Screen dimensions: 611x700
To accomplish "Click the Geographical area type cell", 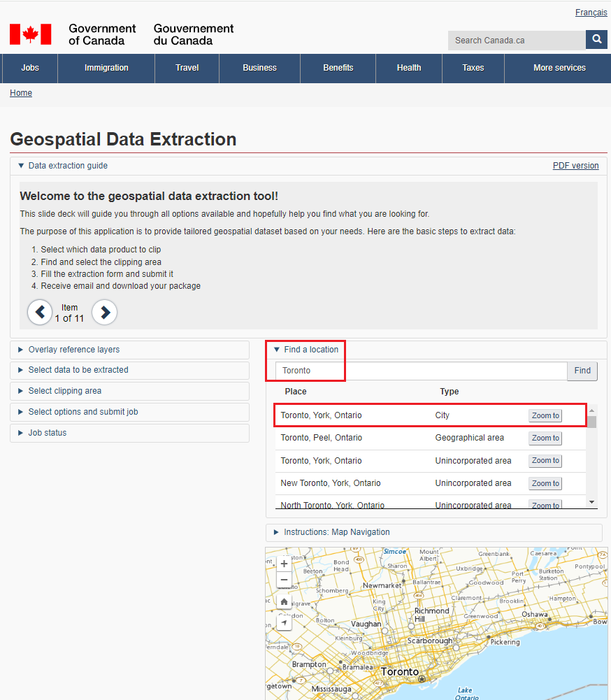I will 470,438.
